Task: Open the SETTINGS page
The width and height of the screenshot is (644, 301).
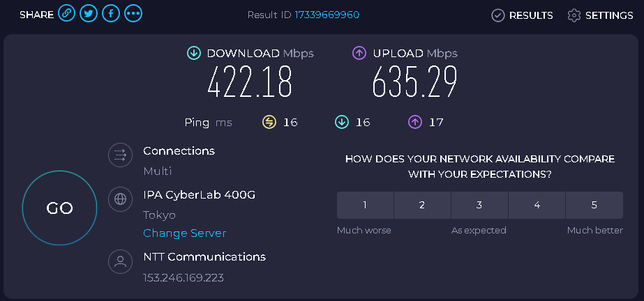Action: (600, 15)
